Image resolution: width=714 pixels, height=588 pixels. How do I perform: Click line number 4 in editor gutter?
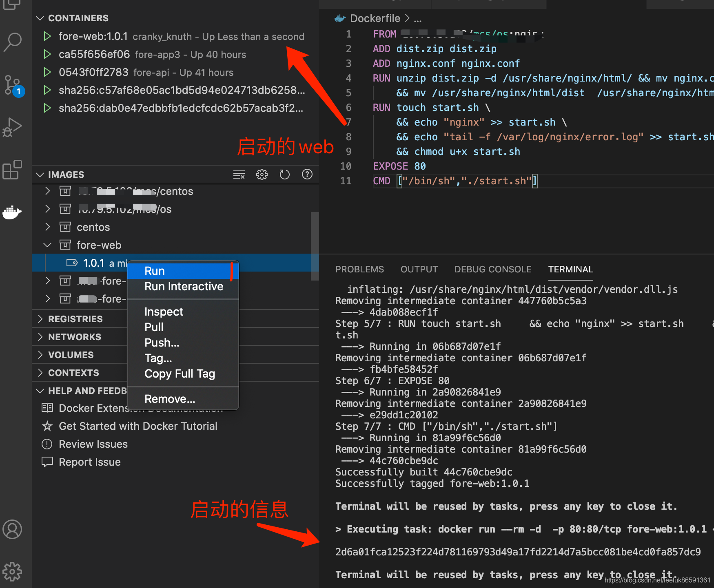(x=348, y=78)
